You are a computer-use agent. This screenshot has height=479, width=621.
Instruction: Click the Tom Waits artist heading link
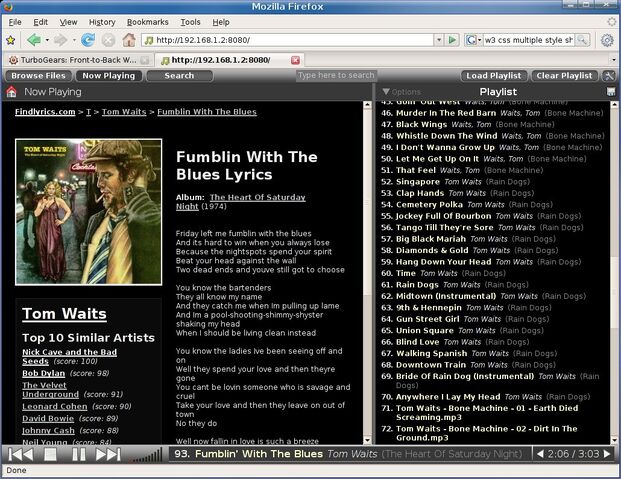tap(64, 314)
